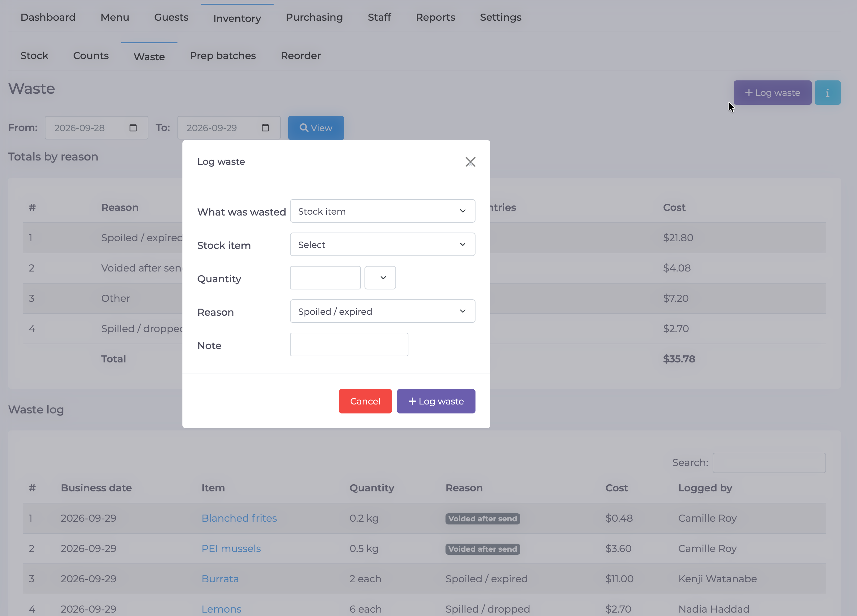The image size is (857, 616).
Task: Click the To date field
Action: pyautogui.click(x=229, y=128)
